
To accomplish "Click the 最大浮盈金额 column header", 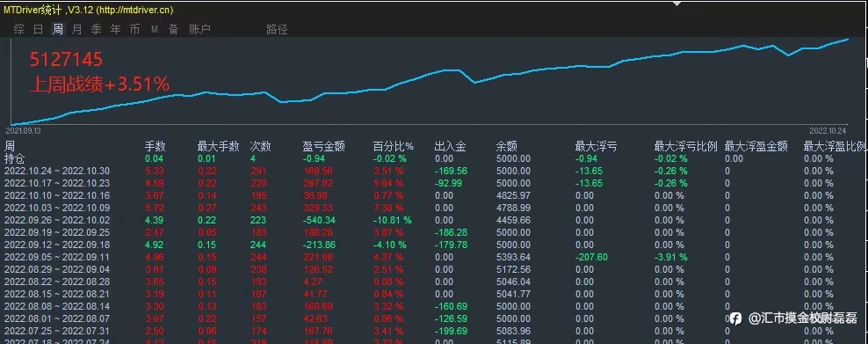I will click(x=756, y=146).
